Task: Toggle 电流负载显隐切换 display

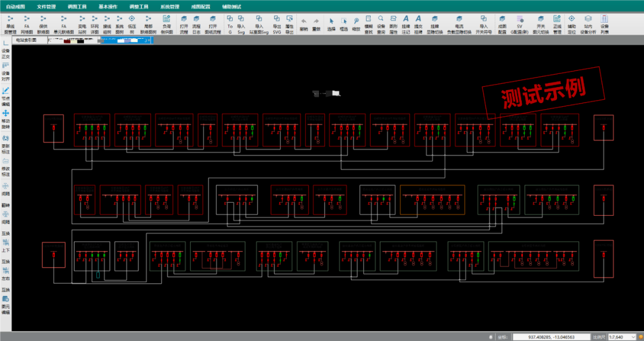Action: click(x=459, y=23)
